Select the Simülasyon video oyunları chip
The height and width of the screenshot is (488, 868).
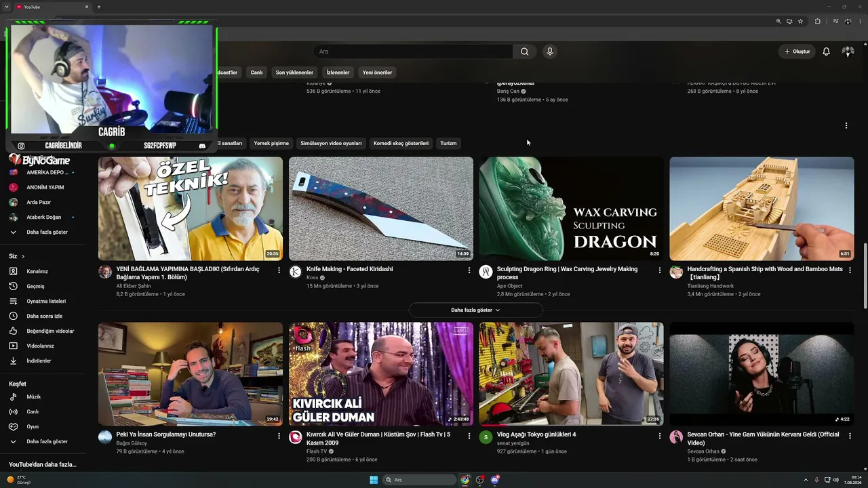tap(331, 143)
